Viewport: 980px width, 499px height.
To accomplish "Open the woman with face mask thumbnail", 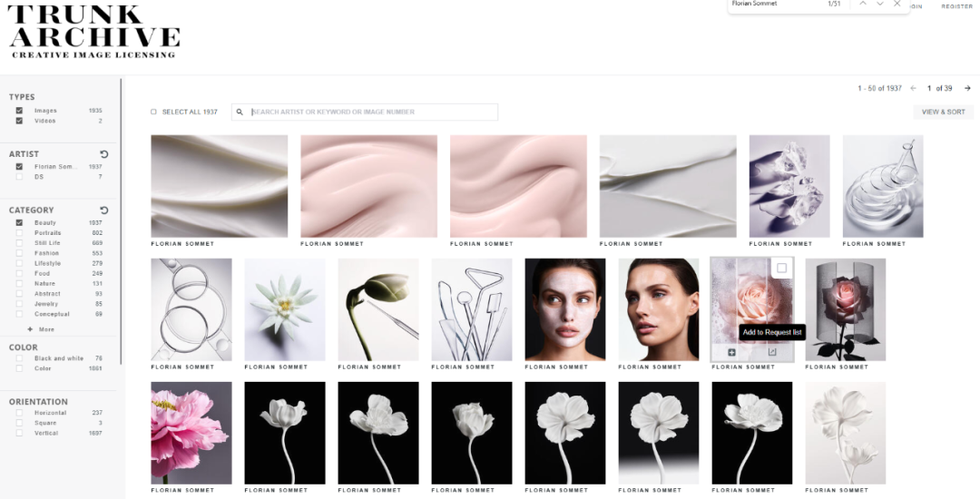I will point(565,309).
